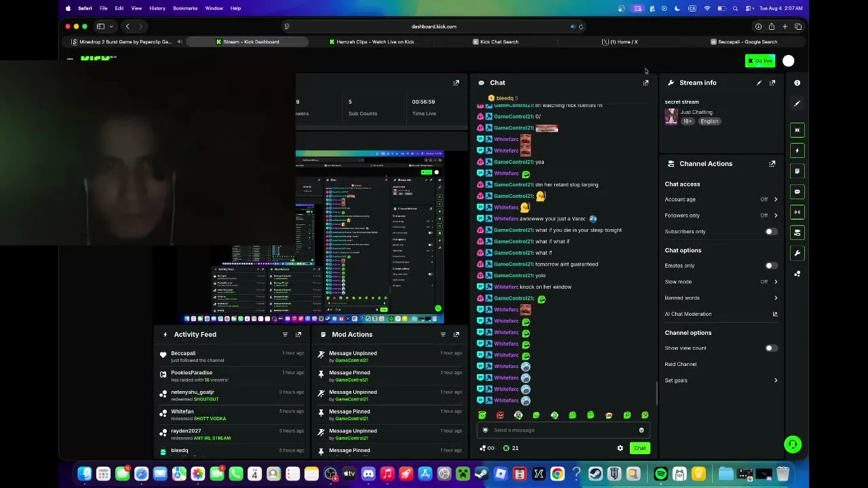Image resolution: width=868 pixels, height=488 pixels.
Task: Edit stream info with pencil icon
Action: tap(759, 83)
